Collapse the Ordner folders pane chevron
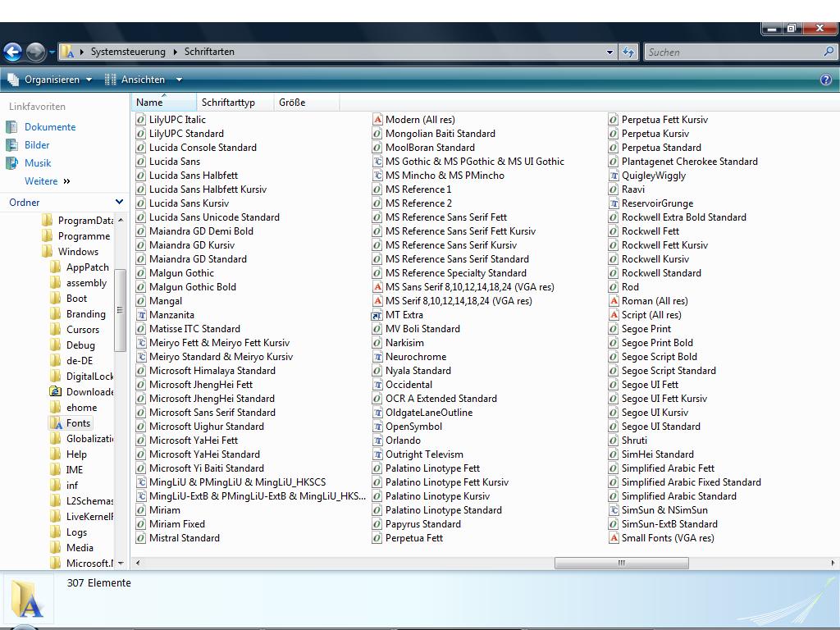 119,202
